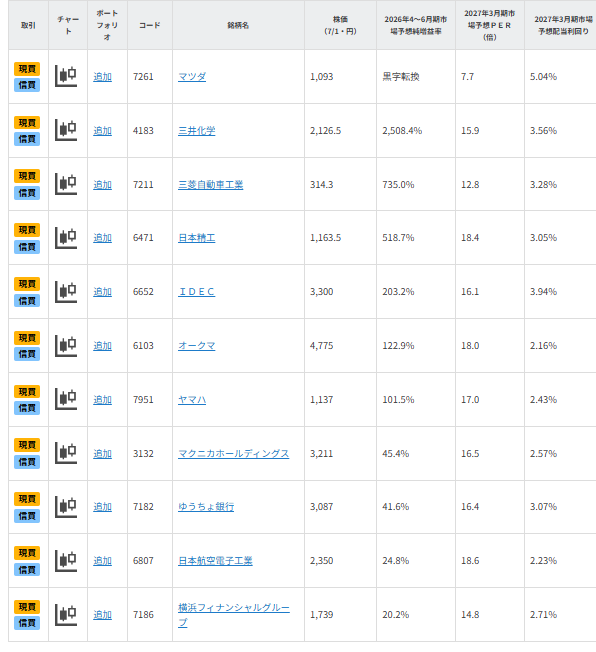596x652 pixels.
Task: Open the マクニカホールディングス stock link
Action: click(x=233, y=454)
